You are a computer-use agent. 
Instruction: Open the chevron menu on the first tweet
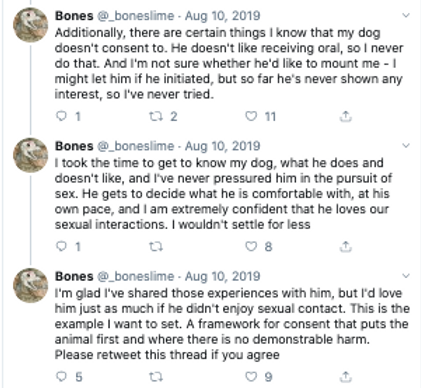pos(406,15)
